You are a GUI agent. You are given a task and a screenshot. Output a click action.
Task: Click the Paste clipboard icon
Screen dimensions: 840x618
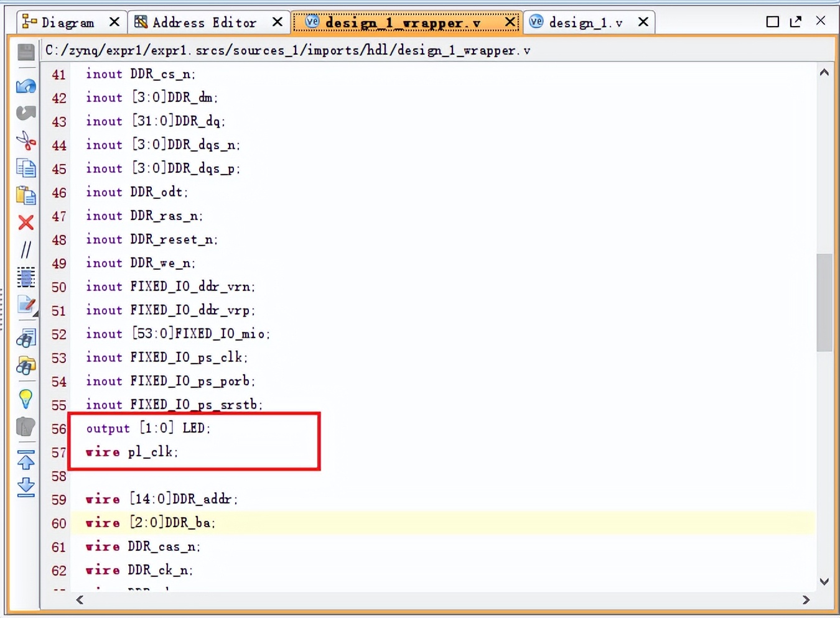pos(26,195)
